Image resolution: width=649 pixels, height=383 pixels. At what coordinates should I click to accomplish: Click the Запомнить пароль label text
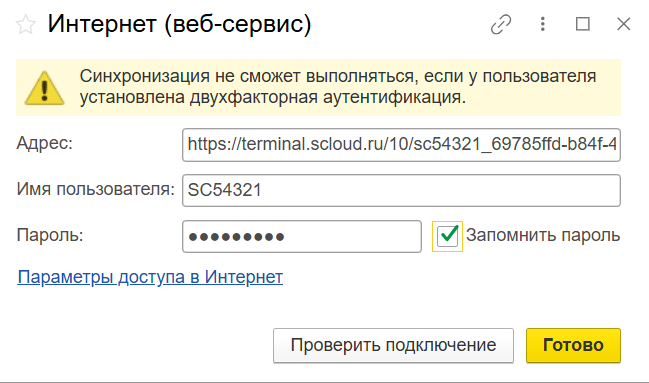(543, 235)
